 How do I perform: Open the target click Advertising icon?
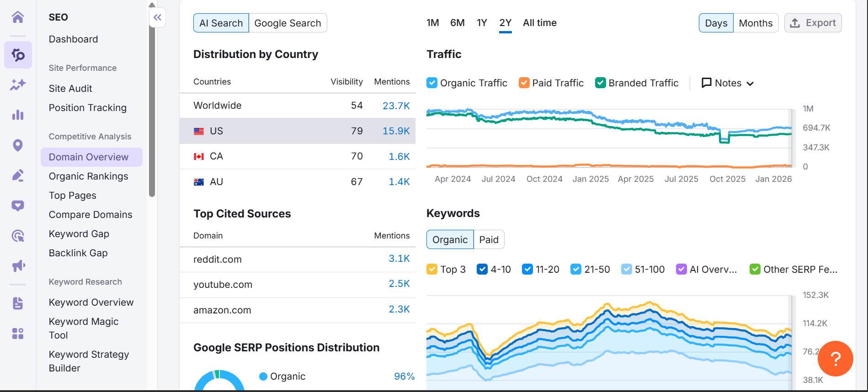(18, 236)
